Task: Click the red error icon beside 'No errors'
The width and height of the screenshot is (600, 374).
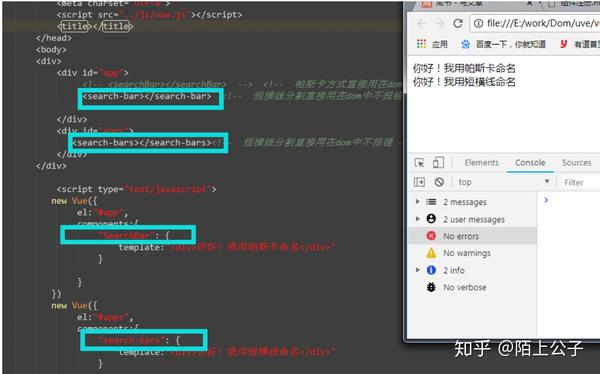Action: click(431, 236)
